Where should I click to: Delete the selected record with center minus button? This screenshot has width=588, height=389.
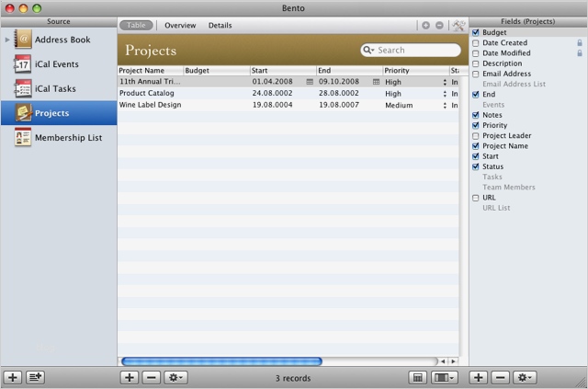tap(151, 377)
